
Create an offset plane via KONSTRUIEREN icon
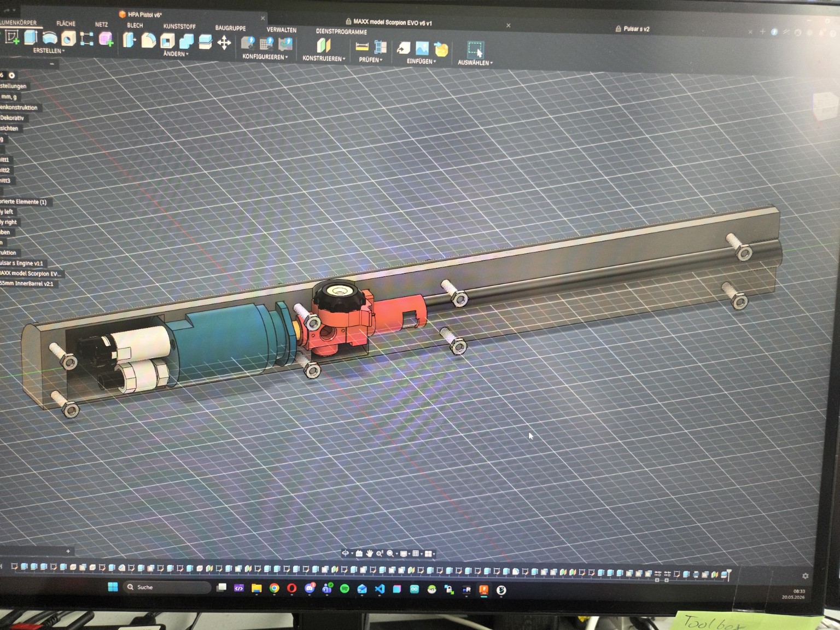[324, 45]
